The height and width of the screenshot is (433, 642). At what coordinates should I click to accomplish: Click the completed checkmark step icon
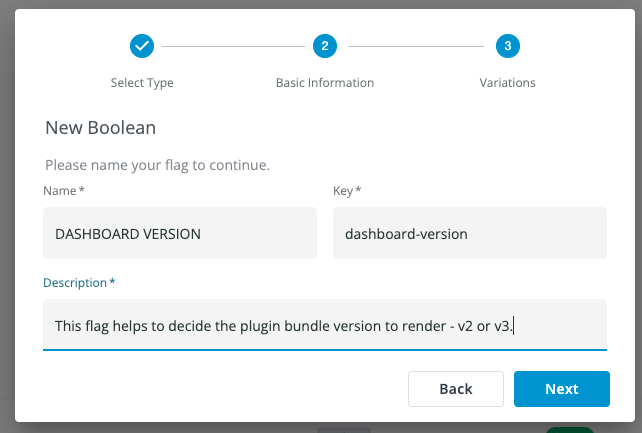pyautogui.click(x=142, y=46)
